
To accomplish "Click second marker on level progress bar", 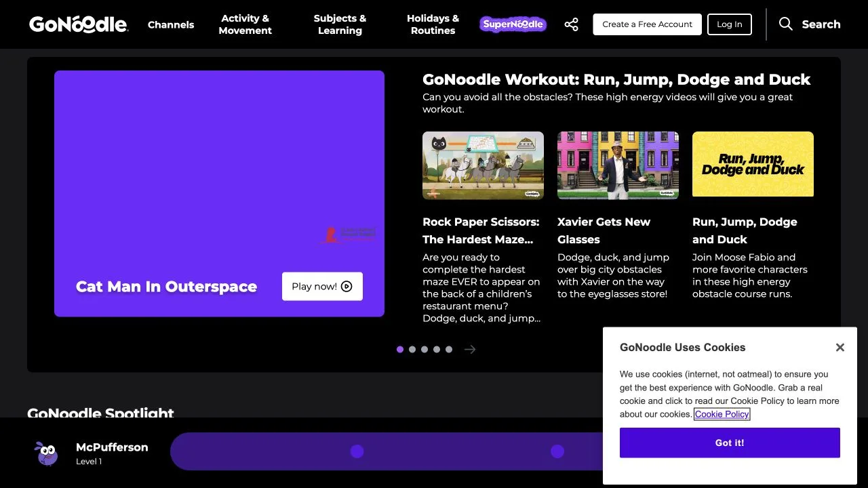I will [557, 451].
